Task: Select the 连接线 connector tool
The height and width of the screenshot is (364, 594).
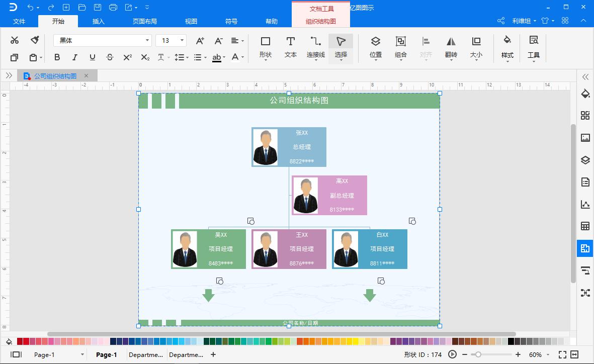Action: [x=315, y=48]
